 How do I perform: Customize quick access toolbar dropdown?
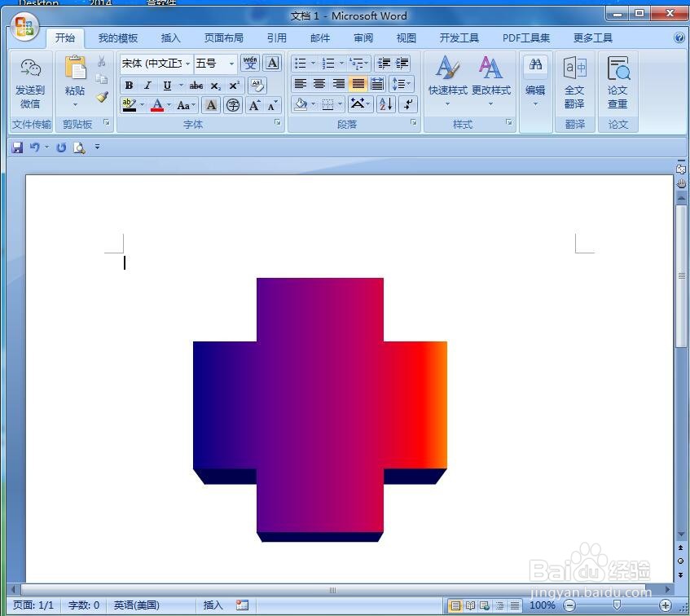[97, 147]
